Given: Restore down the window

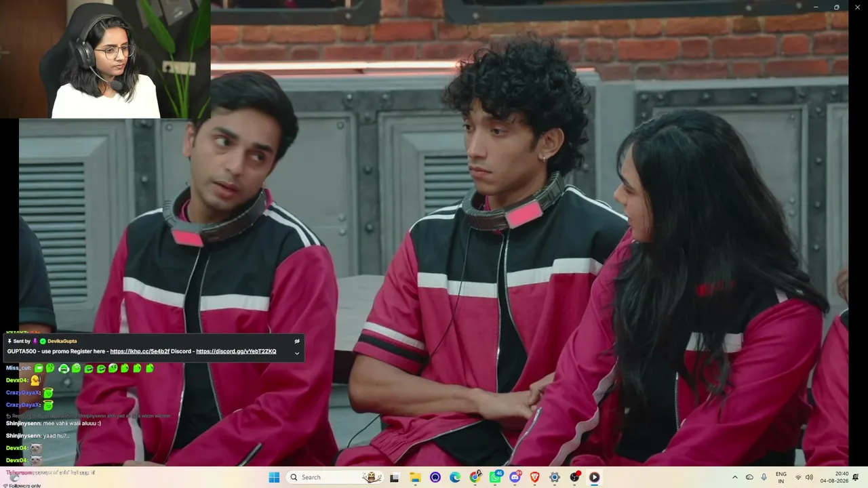Looking at the screenshot, I should coord(836,7).
